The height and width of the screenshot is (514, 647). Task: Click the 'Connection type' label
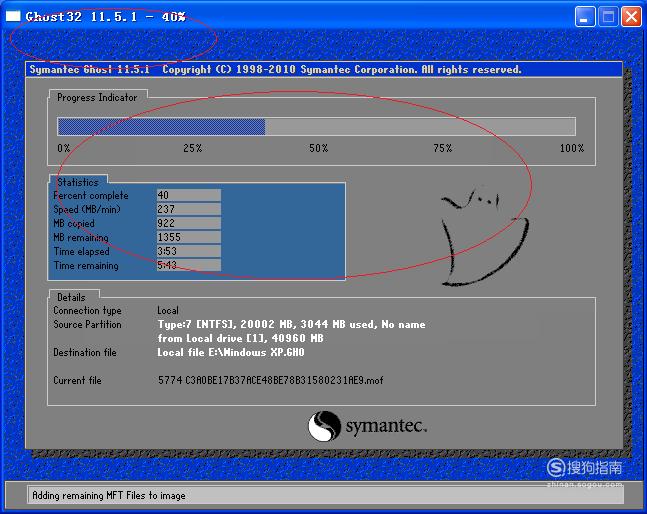tap(87, 311)
